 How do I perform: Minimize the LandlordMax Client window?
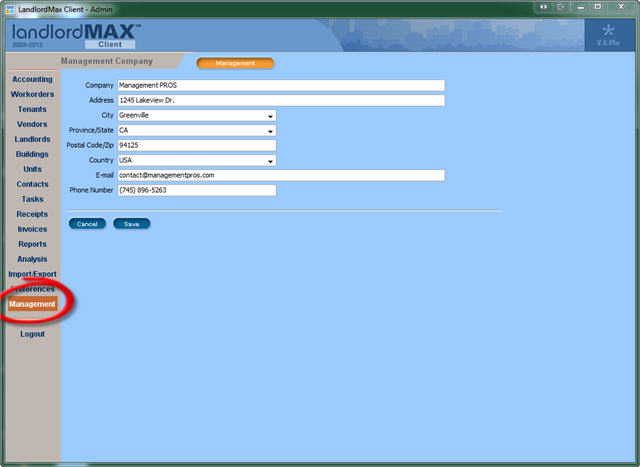click(x=580, y=7)
